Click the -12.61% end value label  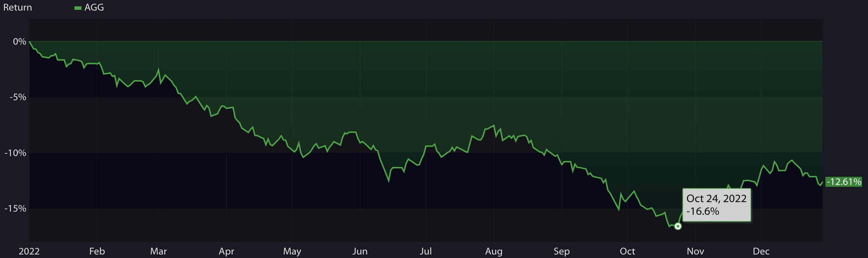pyautogui.click(x=843, y=182)
